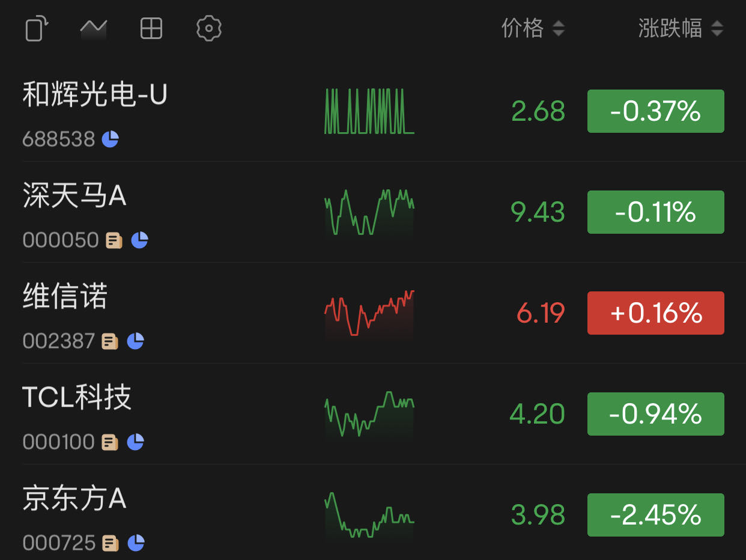Image resolution: width=746 pixels, height=560 pixels.
Task: Tap the TCL科技 sparkline mini chart
Action: (369, 413)
